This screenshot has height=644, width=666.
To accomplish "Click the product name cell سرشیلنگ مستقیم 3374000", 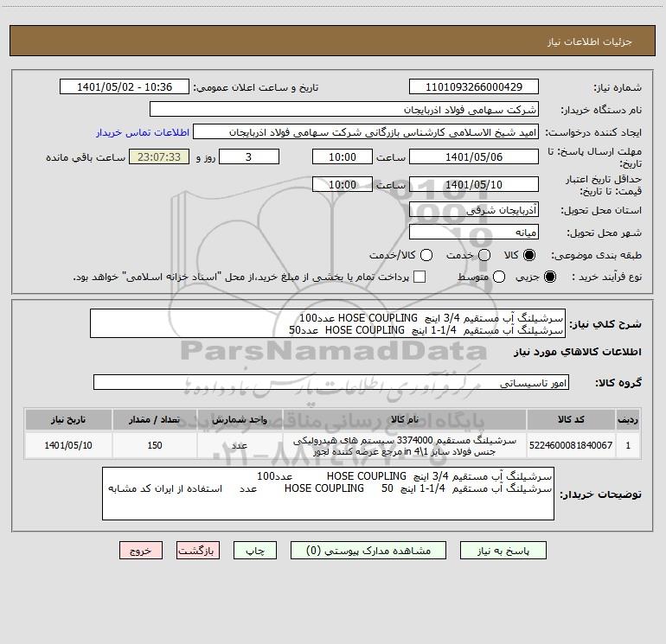I will point(405,445).
